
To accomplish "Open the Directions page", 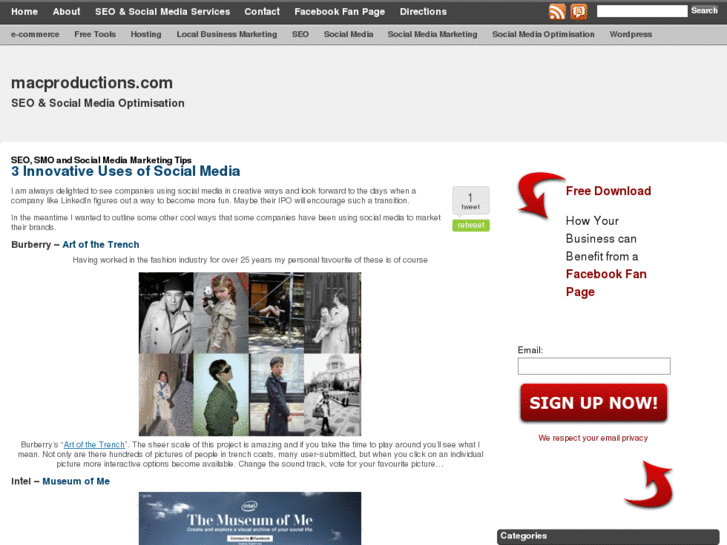I will click(x=423, y=12).
